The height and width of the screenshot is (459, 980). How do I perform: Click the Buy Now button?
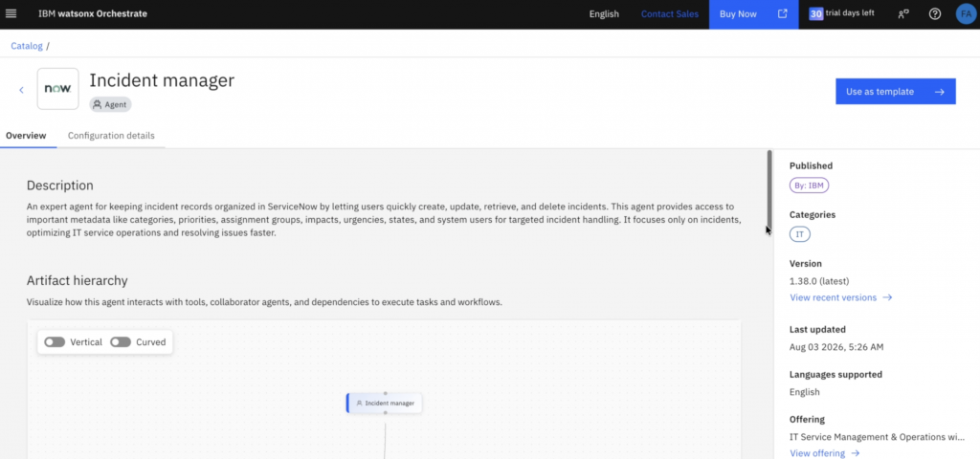(754, 13)
